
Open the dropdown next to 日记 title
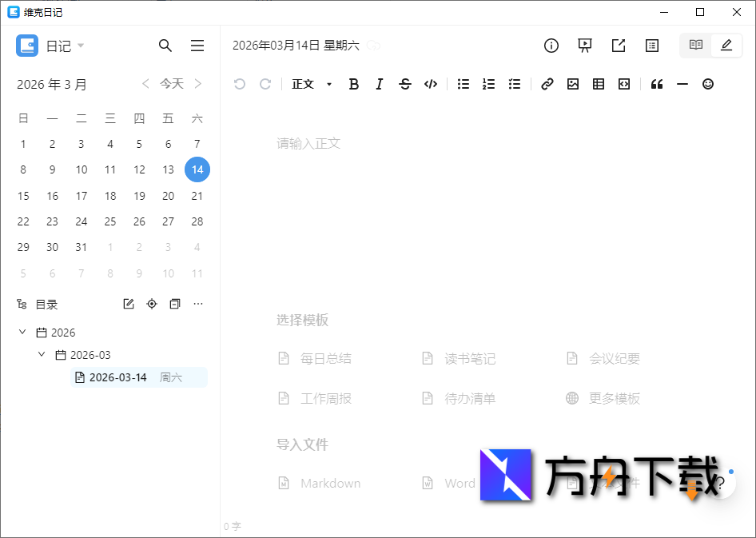click(80, 46)
